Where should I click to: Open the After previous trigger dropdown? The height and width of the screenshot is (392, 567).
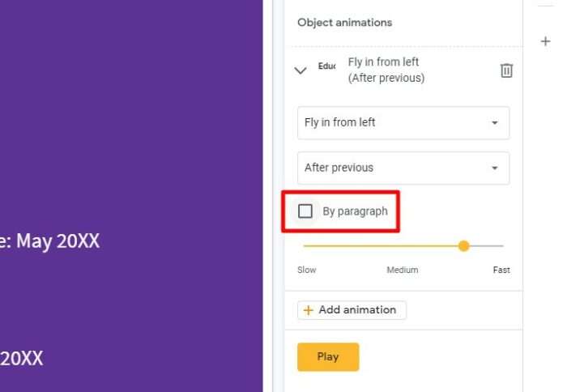point(403,168)
